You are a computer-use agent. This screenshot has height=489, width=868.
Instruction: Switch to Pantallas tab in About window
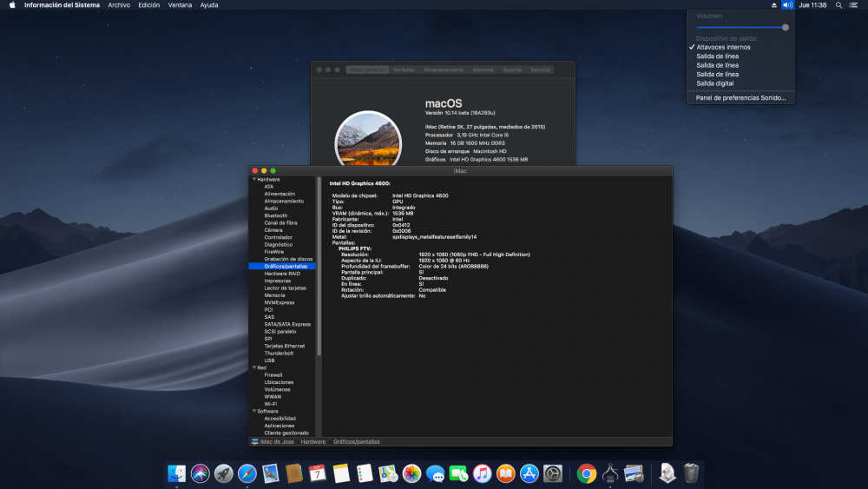tap(404, 69)
